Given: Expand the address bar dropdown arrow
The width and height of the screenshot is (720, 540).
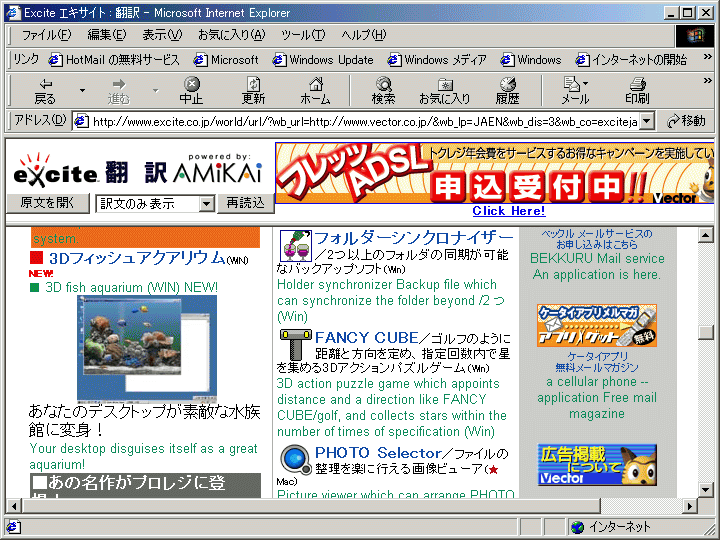Looking at the screenshot, I should pyautogui.click(x=647, y=122).
